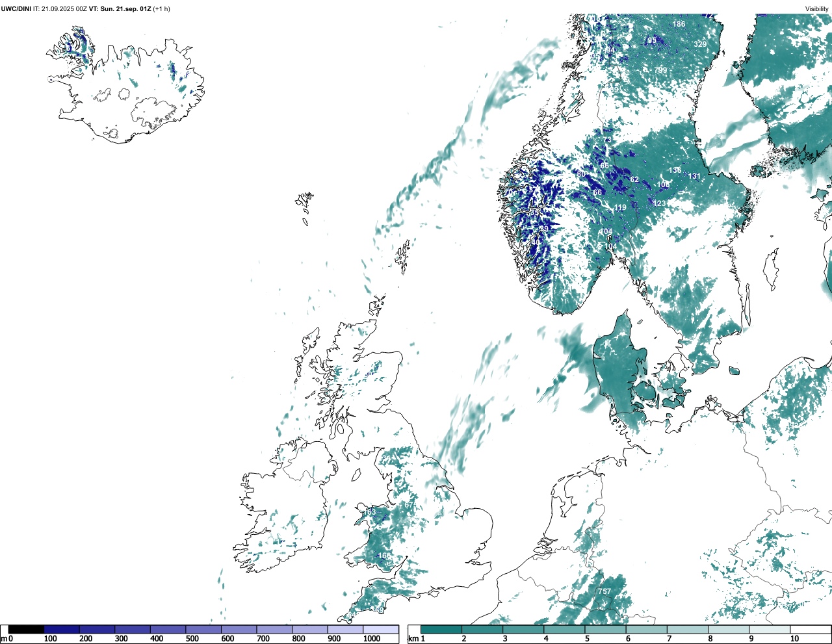Image resolution: width=832 pixels, height=644 pixels.
Task: Select the 3–4 km legend color block
Action: (523, 629)
